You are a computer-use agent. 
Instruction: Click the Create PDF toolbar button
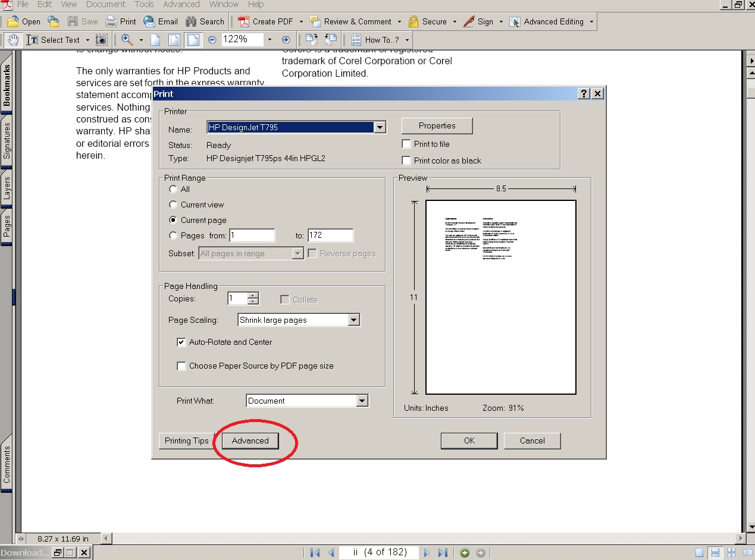(265, 21)
